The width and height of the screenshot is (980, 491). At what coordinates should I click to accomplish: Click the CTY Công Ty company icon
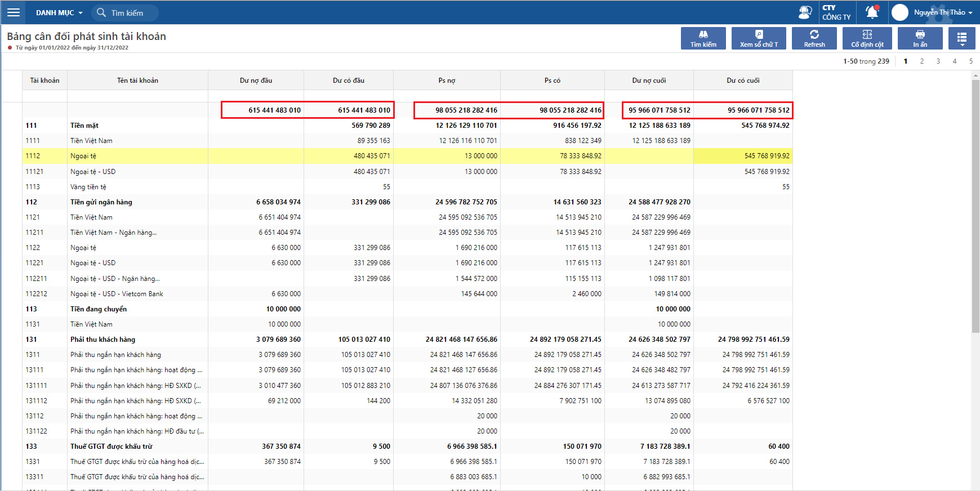(836, 12)
